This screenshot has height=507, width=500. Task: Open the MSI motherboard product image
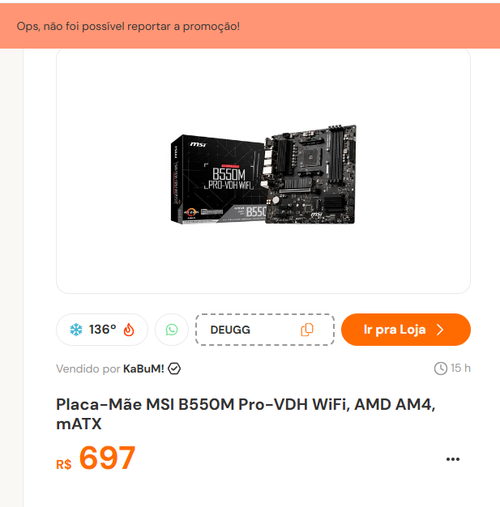point(263,172)
